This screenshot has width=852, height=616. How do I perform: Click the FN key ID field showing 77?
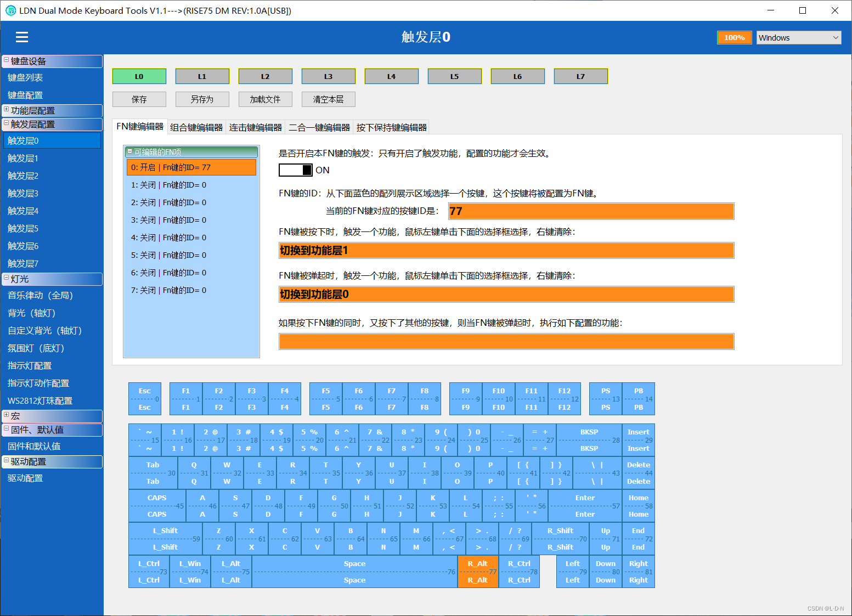point(591,211)
